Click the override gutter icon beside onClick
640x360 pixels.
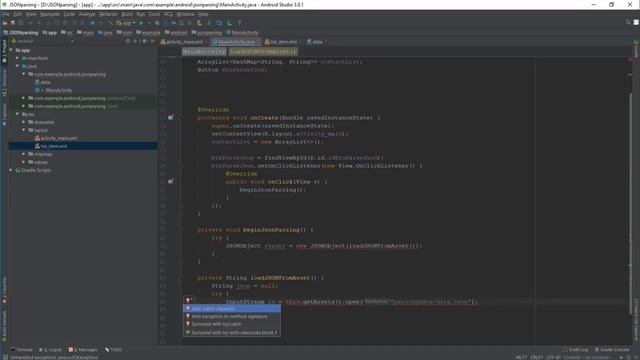point(171,181)
